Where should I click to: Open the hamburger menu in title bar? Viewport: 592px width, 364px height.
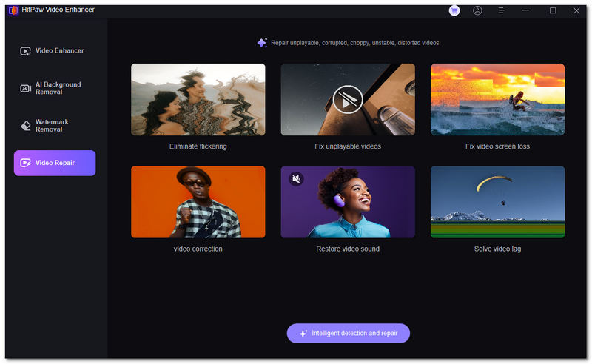point(501,10)
